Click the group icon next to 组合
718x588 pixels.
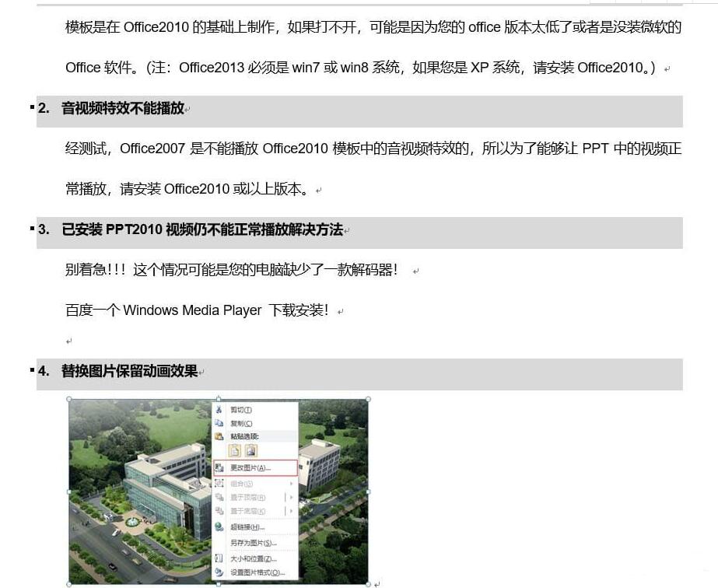(218, 483)
